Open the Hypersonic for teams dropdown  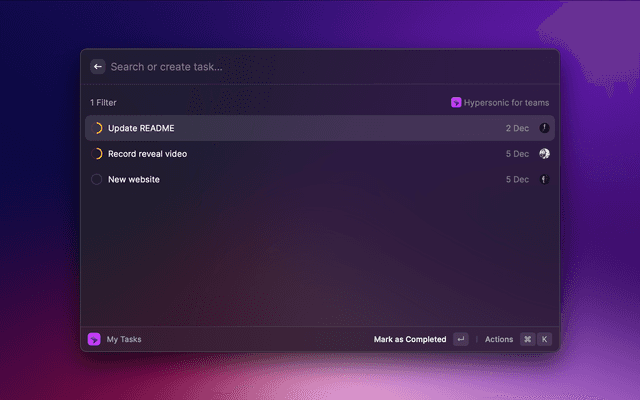[506, 103]
